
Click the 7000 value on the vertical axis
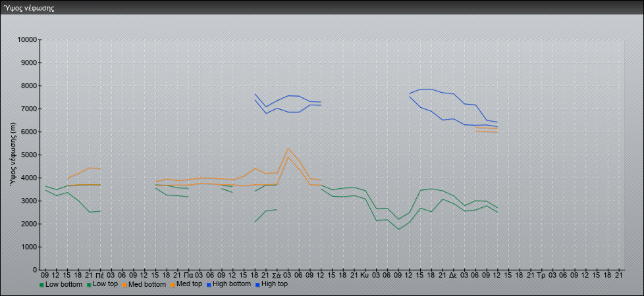29,109
